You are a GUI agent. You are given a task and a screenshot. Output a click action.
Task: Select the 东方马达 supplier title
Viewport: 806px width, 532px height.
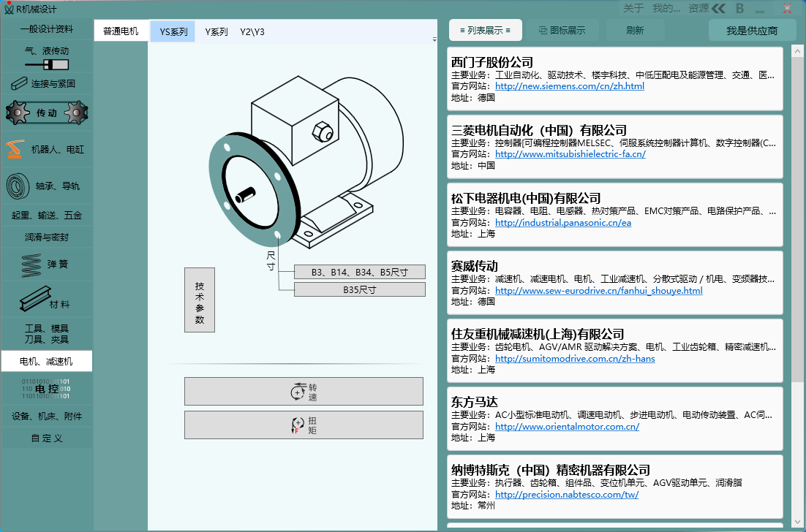pos(475,402)
